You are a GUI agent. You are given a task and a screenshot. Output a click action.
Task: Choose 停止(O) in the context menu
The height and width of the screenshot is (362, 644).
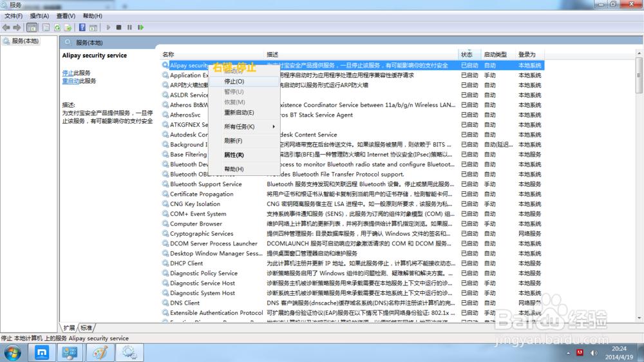pos(244,81)
